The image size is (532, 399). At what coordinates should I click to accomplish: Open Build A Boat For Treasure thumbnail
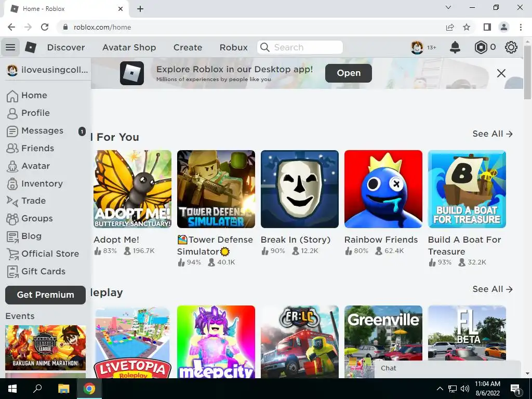(467, 189)
